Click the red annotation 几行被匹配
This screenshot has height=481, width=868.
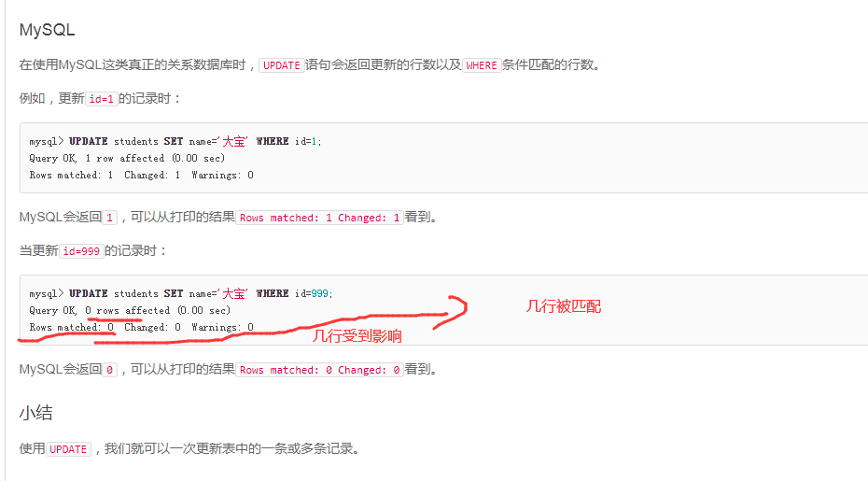[564, 306]
